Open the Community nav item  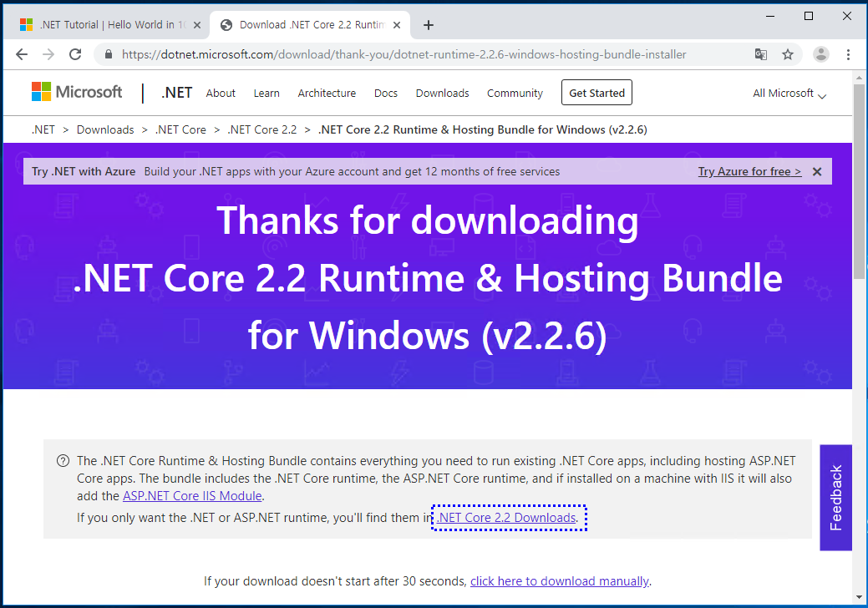(x=515, y=93)
